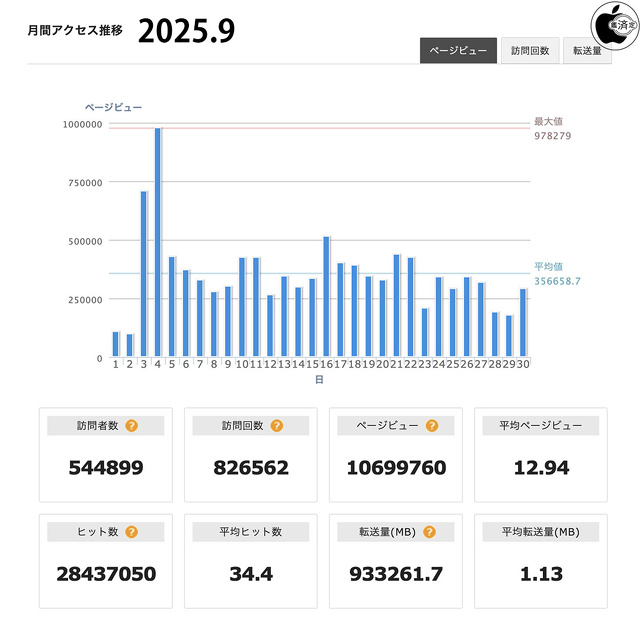640x641 pixels.
Task: Click help icon next to 訪問回数 card
Action: (277, 426)
